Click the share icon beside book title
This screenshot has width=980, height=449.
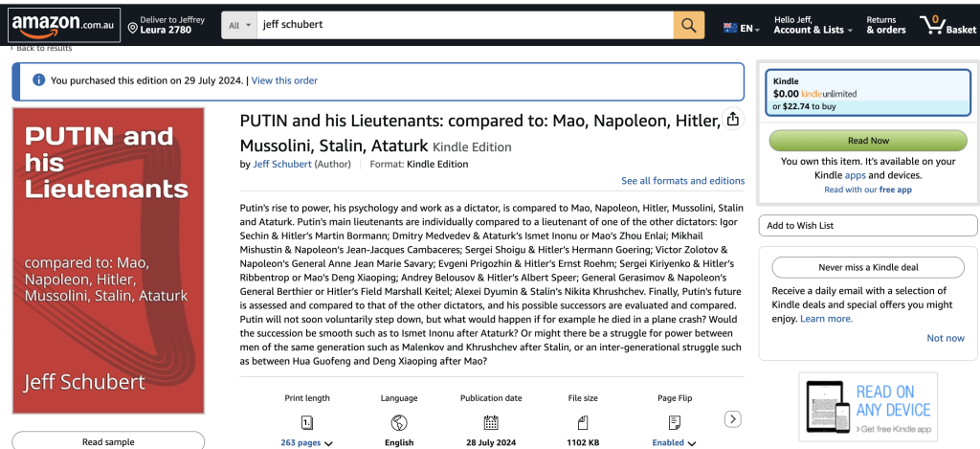pyautogui.click(x=733, y=120)
